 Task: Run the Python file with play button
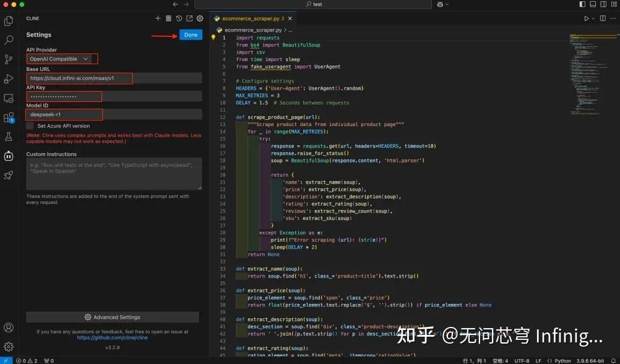pyautogui.click(x=585, y=17)
